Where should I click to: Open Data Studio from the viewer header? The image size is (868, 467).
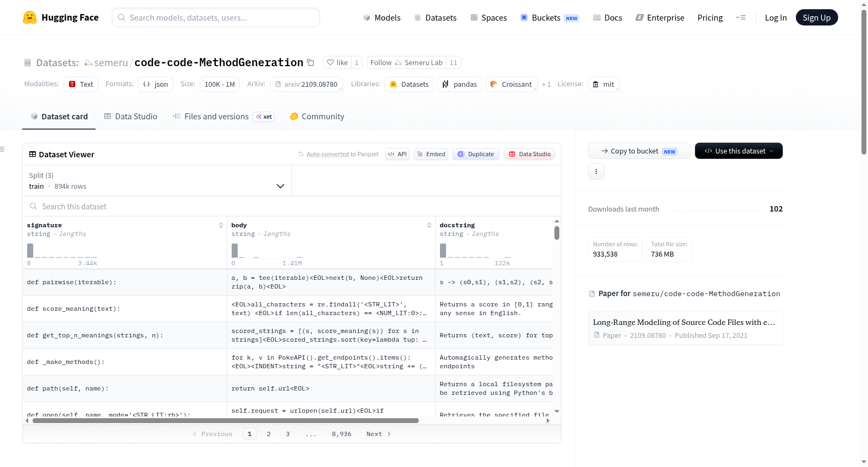[529, 154]
